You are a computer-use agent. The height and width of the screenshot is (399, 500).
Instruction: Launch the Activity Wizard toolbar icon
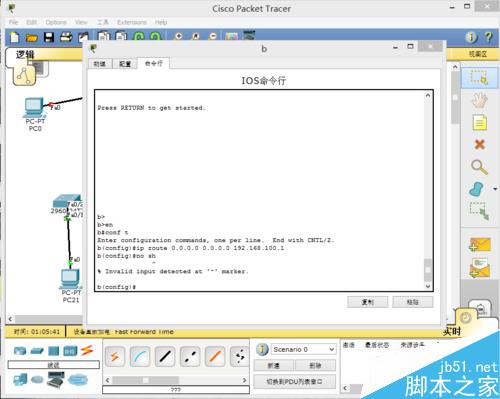(x=83, y=37)
